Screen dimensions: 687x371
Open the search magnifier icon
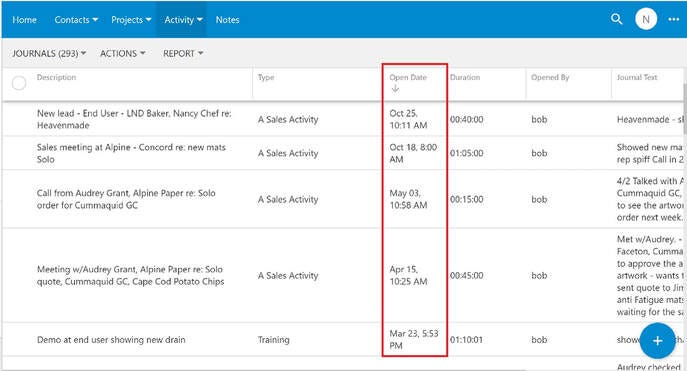[x=616, y=19]
